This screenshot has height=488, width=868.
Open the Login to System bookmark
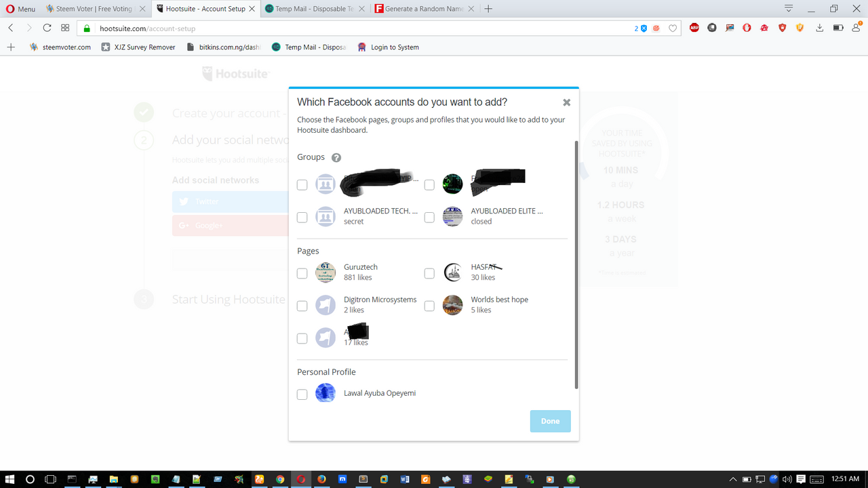click(x=388, y=47)
